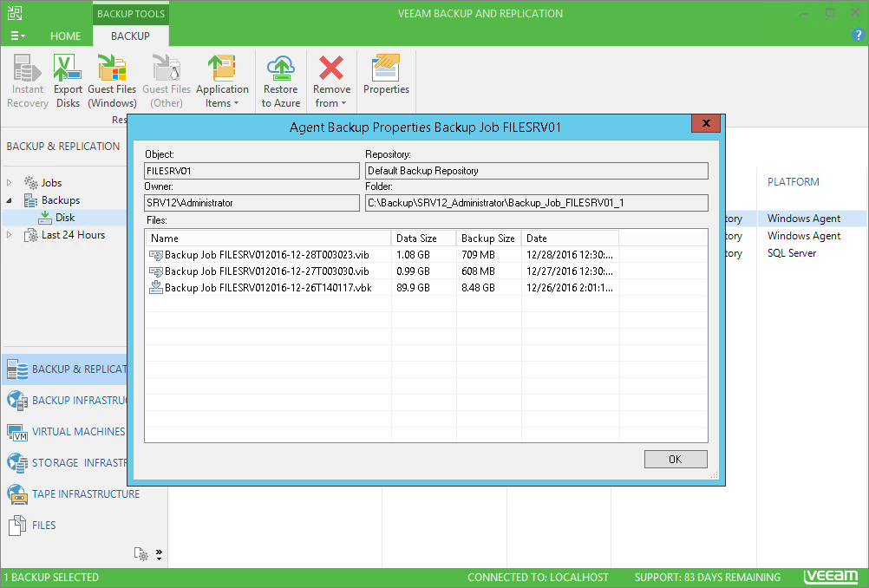
Task: Click the first Windows Agent platform row
Action: point(804,219)
